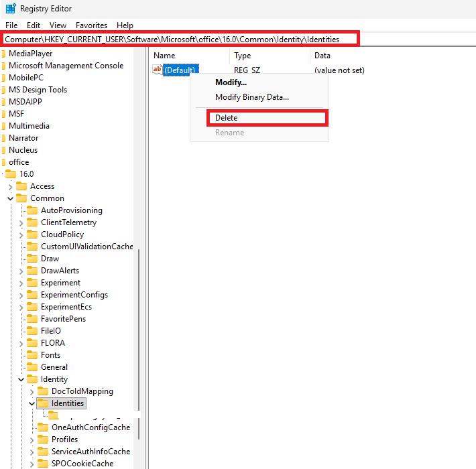476x469 pixels.
Task: Open the File menu
Action: (11, 25)
